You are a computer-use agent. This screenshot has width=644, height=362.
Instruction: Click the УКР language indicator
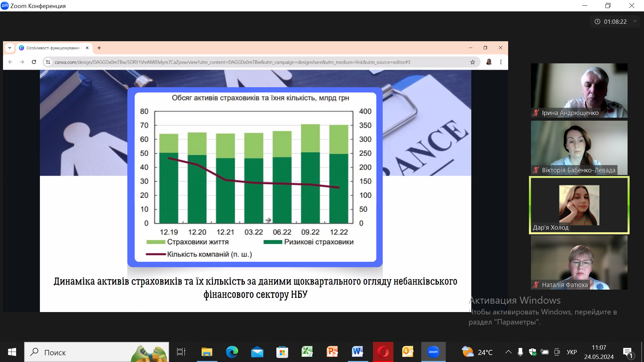pyautogui.click(x=572, y=352)
